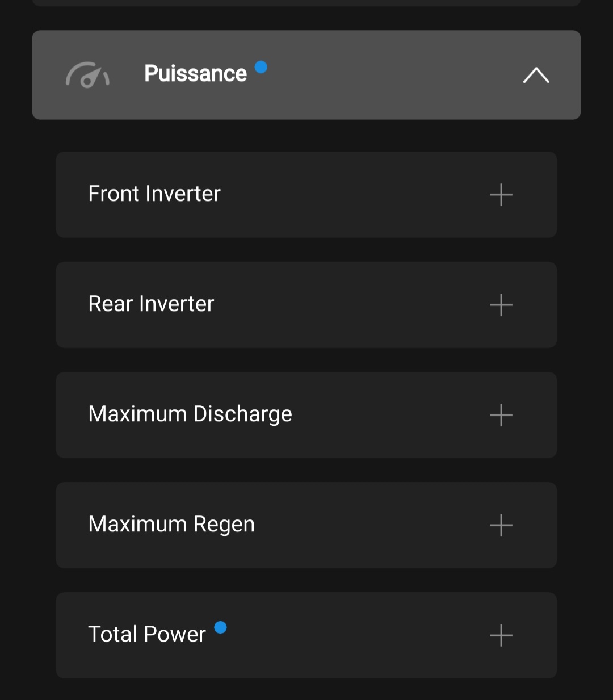The width and height of the screenshot is (613, 700).
Task: Add Rear Inverter using its plus icon
Action: point(501,305)
